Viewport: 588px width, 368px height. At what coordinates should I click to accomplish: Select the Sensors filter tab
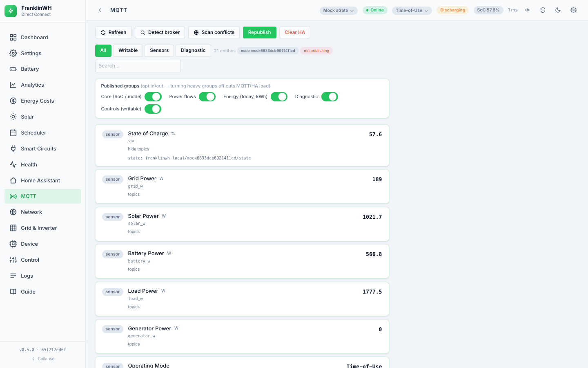point(159,51)
